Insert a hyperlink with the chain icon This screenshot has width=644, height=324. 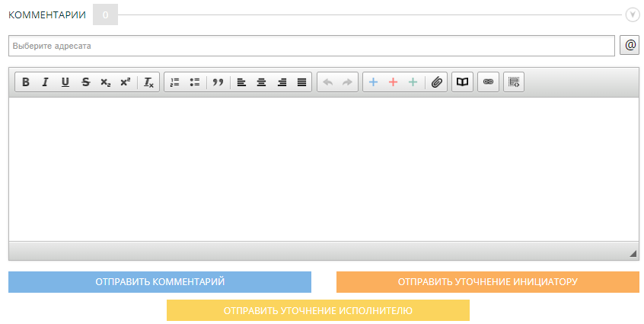[488, 82]
